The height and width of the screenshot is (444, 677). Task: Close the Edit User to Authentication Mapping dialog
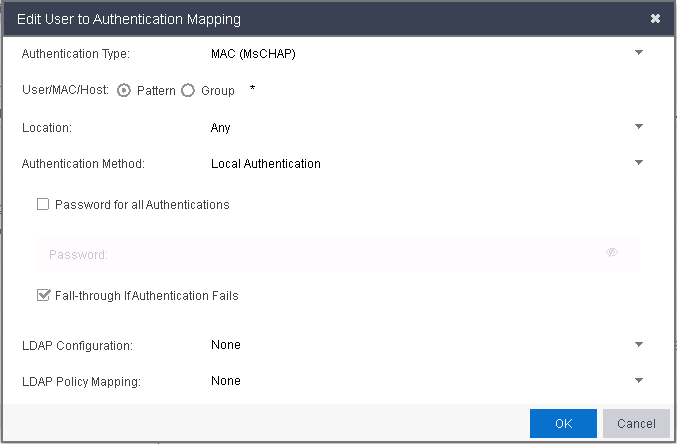[x=655, y=19]
